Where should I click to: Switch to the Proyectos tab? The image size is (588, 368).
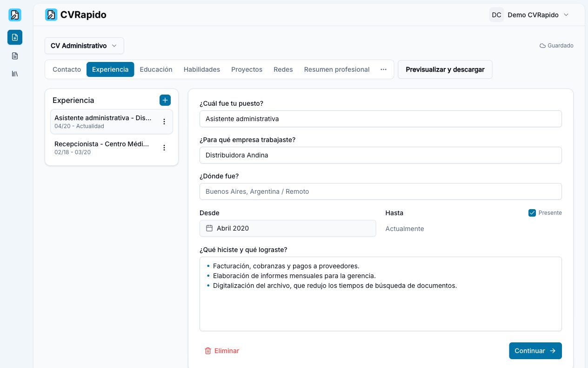(x=247, y=69)
